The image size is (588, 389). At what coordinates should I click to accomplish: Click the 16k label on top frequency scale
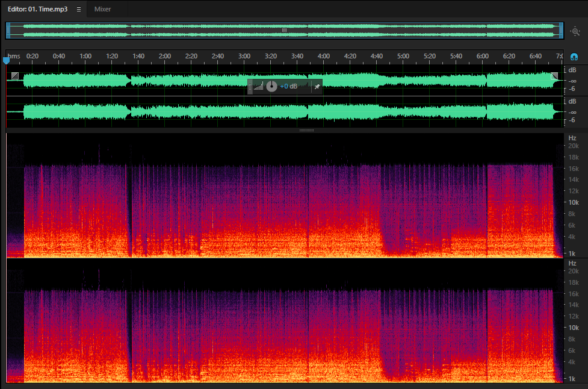[574, 169]
